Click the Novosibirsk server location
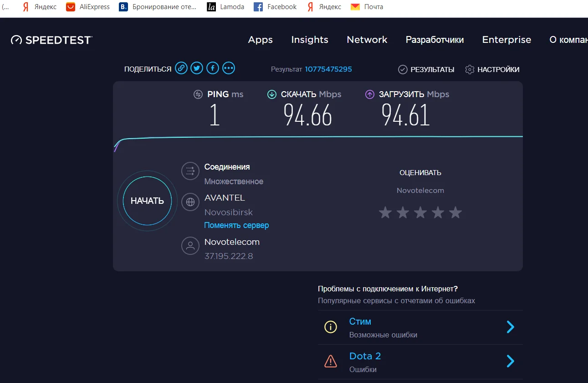 click(229, 212)
